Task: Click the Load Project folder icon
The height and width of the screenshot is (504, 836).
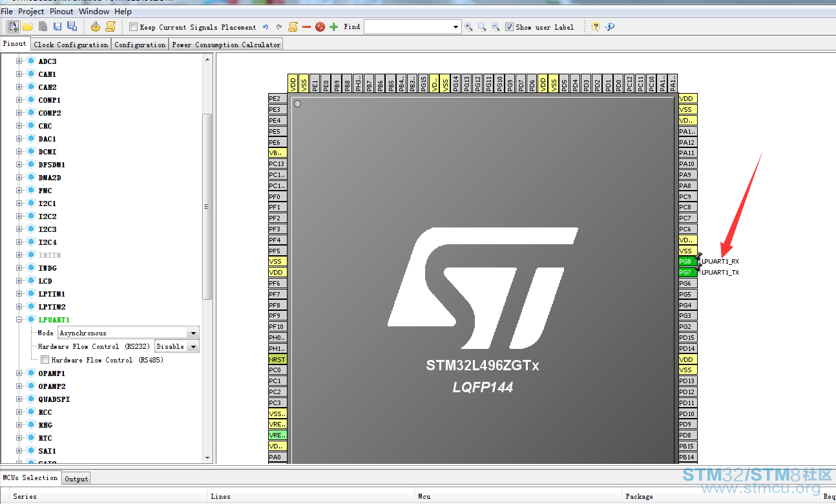Action: point(28,26)
